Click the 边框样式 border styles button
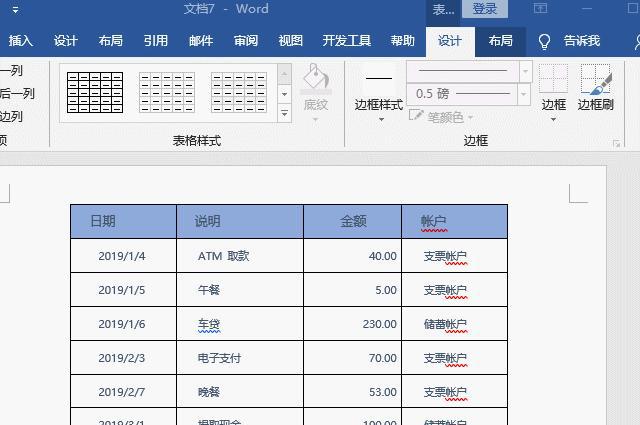Viewport: 640px width, 425px height. (379, 87)
